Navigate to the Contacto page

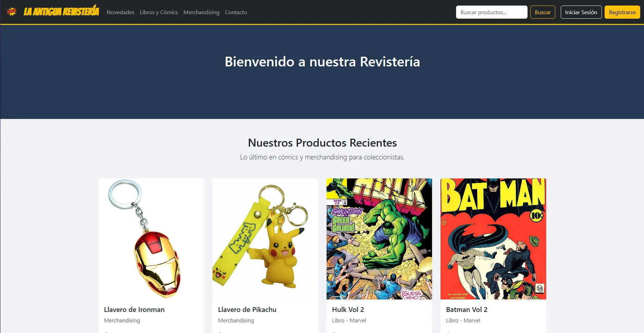point(236,12)
